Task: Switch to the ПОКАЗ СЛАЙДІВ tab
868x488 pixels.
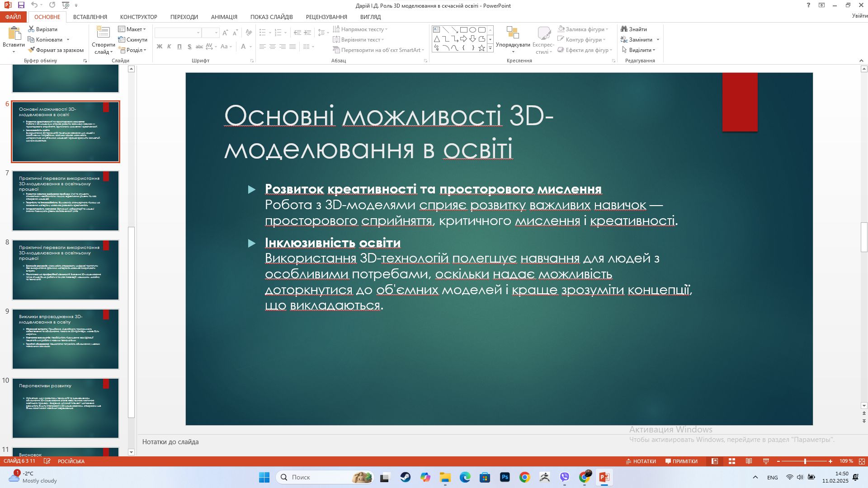Action: (x=271, y=17)
